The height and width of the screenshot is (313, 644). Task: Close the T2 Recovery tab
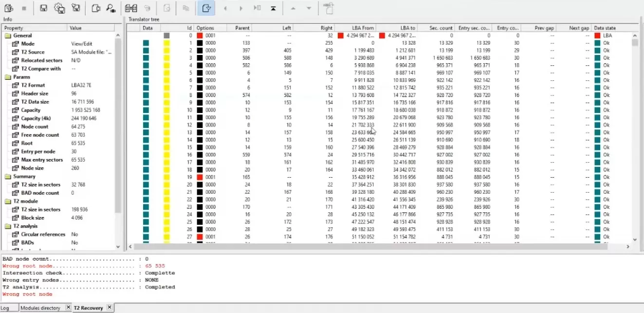click(x=110, y=307)
